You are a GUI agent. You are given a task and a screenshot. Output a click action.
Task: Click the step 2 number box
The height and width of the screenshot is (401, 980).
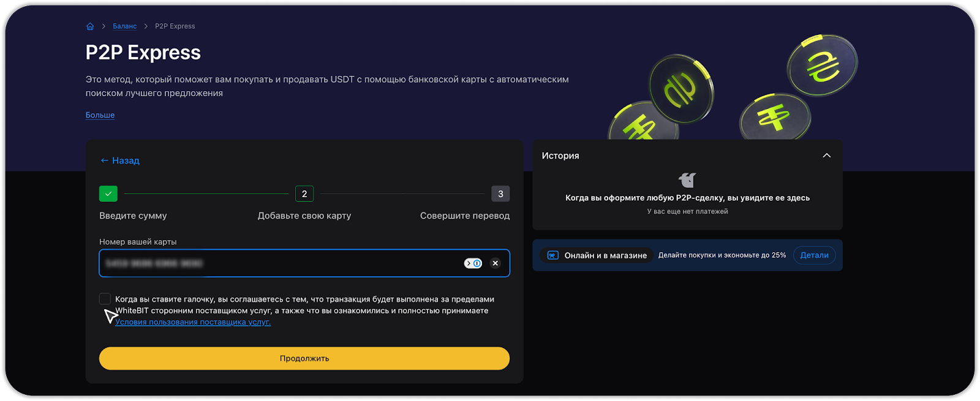point(304,193)
